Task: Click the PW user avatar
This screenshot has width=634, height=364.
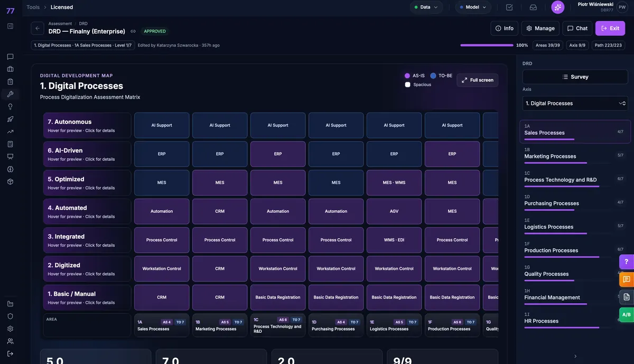Action: (622, 7)
